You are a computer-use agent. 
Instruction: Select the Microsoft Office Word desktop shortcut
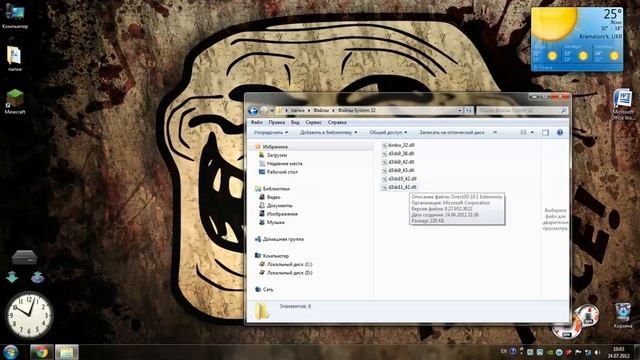[622, 104]
